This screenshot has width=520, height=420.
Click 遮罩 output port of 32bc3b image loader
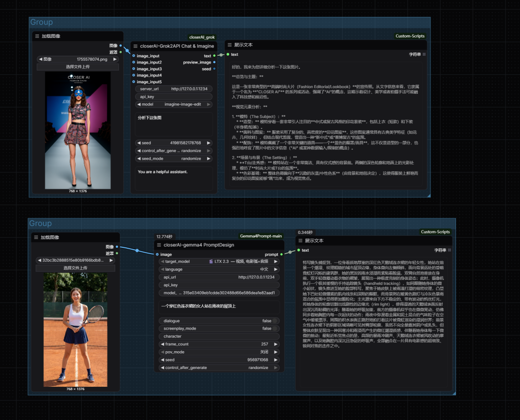point(117,253)
